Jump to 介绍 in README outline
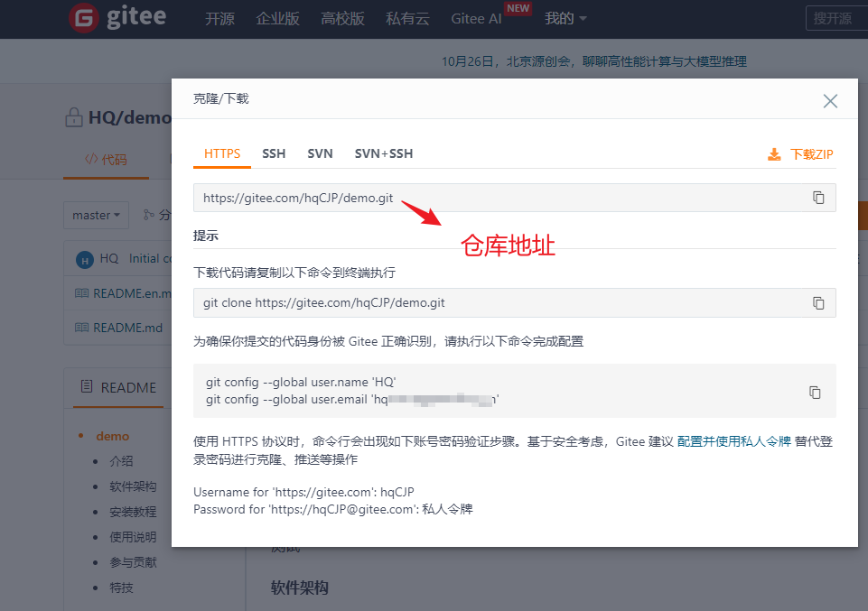The width and height of the screenshot is (868, 611). (x=121, y=460)
